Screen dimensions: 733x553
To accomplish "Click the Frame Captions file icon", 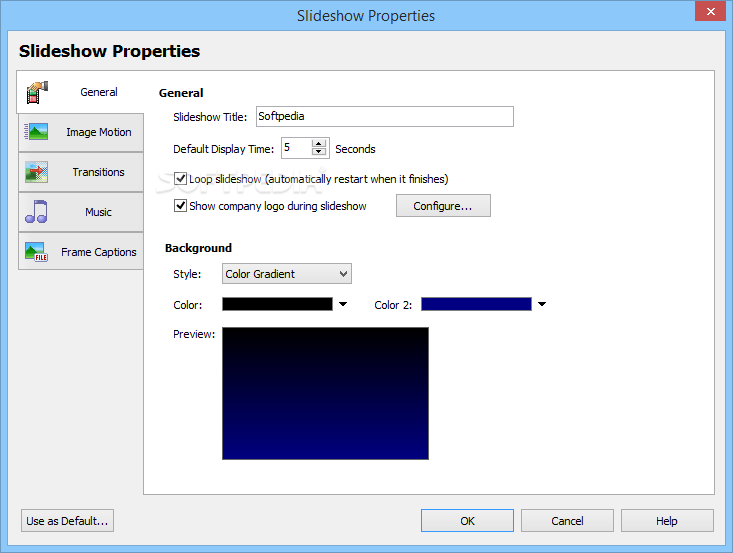I will [36, 252].
